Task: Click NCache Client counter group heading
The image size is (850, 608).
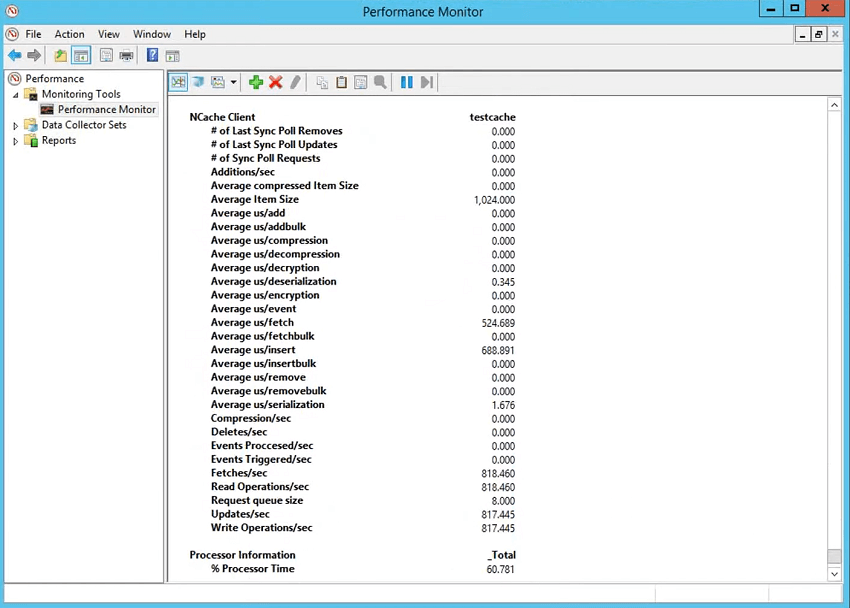Action: (222, 117)
